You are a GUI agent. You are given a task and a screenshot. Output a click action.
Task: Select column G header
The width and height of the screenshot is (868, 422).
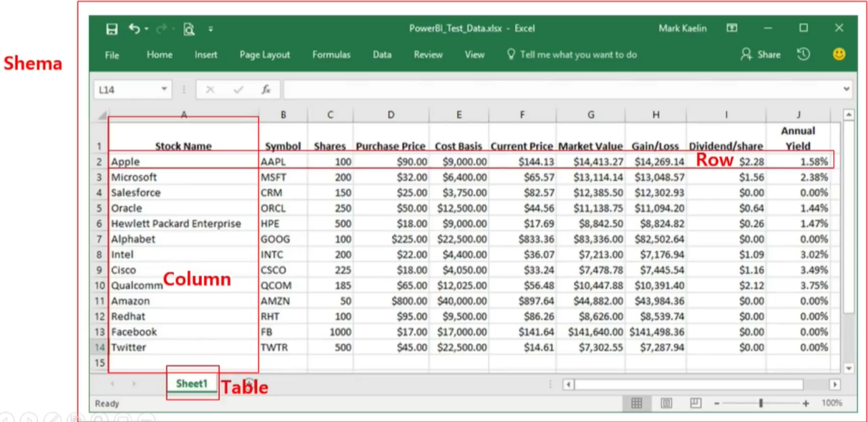[591, 115]
